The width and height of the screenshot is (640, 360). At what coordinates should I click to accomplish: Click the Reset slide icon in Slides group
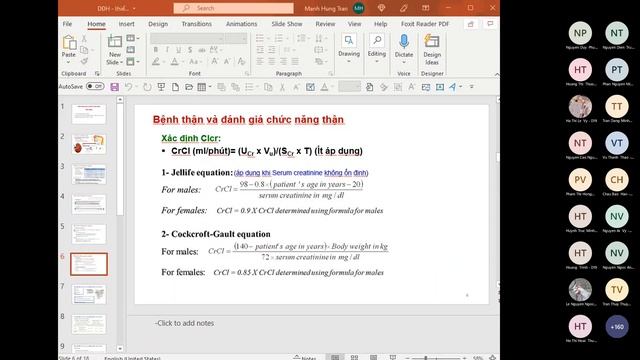[131, 50]
